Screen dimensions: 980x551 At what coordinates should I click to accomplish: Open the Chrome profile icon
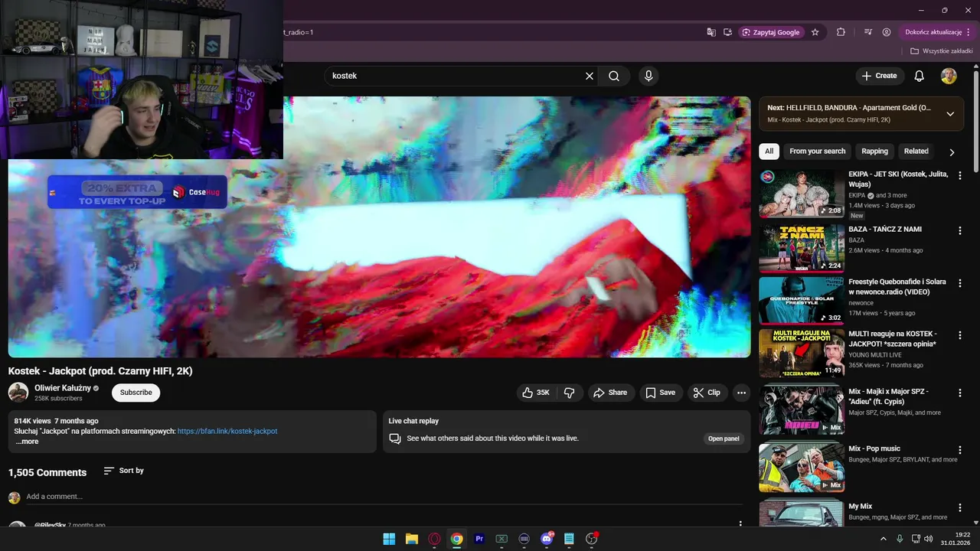887,32
